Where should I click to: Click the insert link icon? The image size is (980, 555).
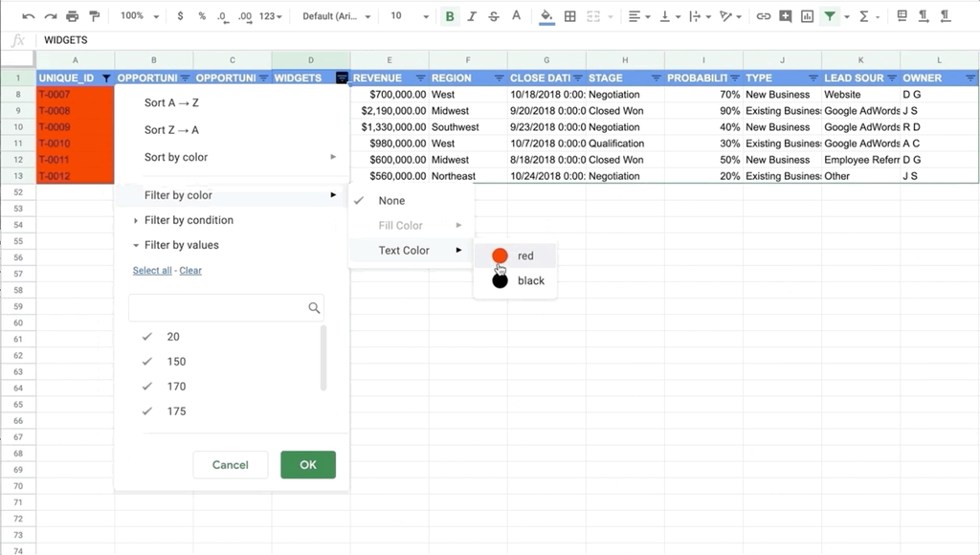(763, 16)
